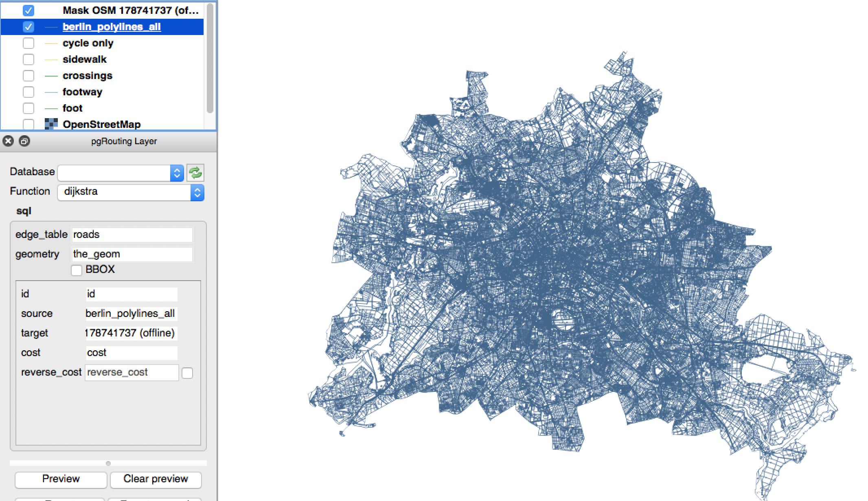
Task: Select the sidewalk layer name
Action: tap(84, 59)
